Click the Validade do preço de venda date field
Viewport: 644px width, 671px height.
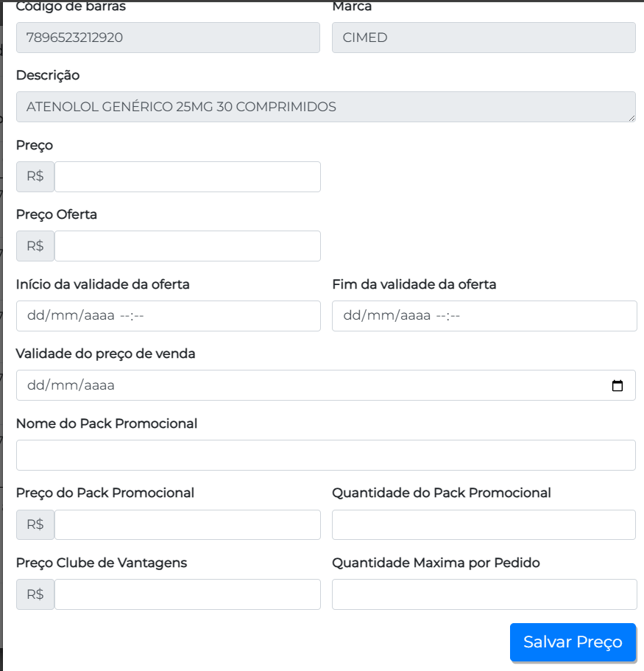309,385
